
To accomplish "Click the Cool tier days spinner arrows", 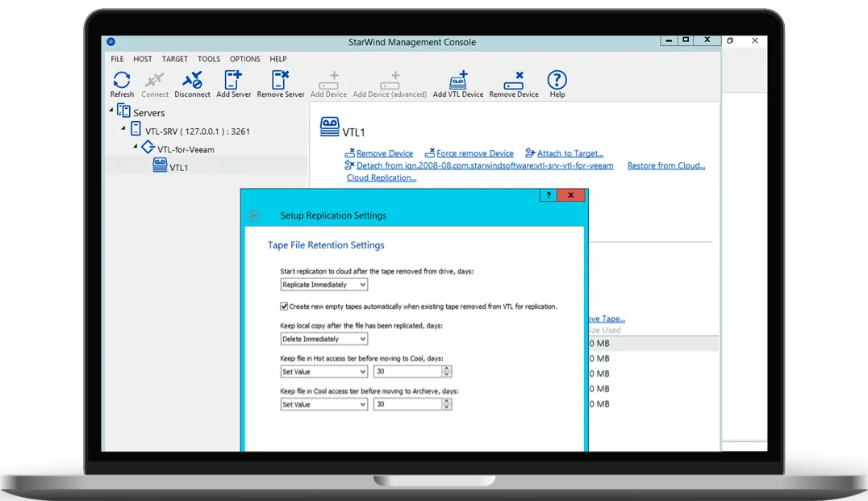I will coord(447,404).
